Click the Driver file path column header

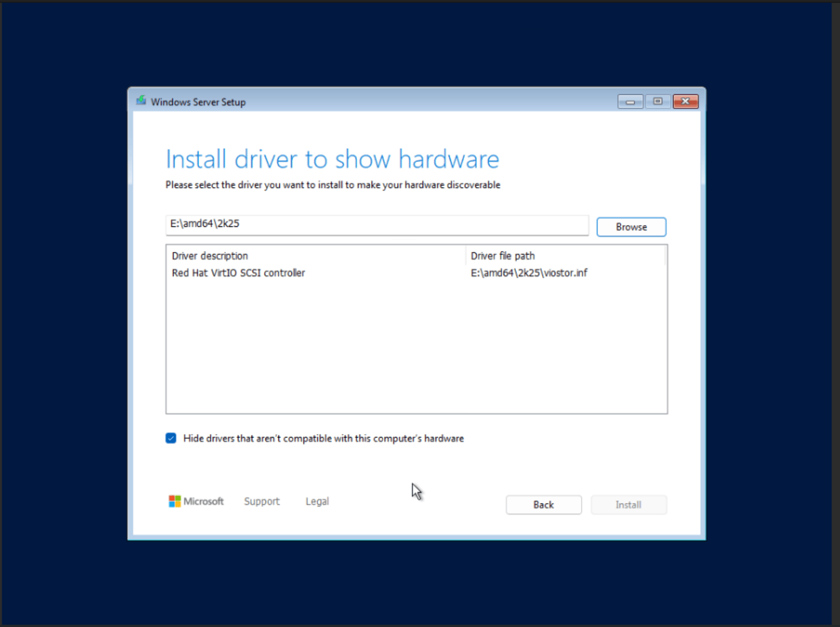(502, 256)
